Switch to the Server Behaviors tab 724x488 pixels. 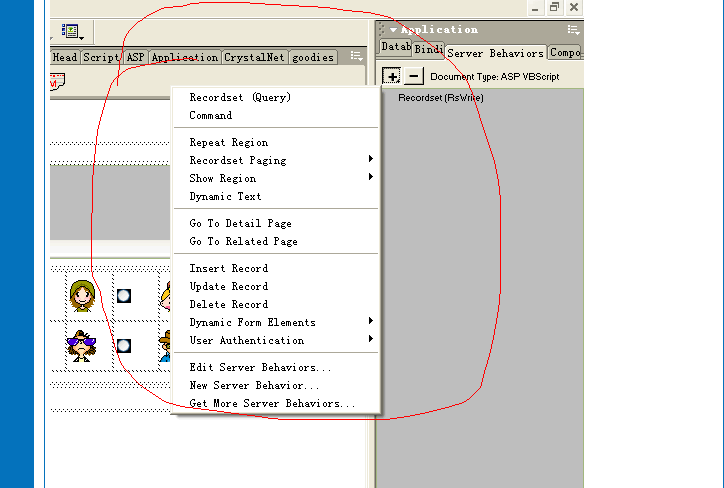(495, 53)
